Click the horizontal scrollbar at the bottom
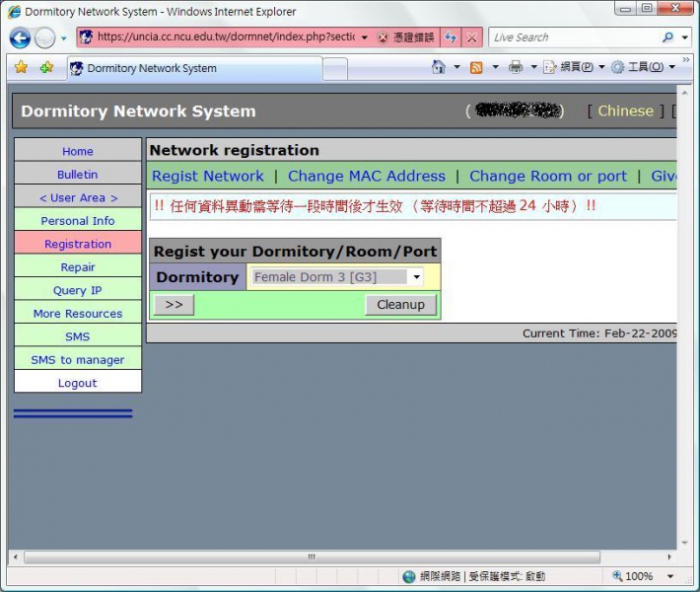 [x=312, y=556]
